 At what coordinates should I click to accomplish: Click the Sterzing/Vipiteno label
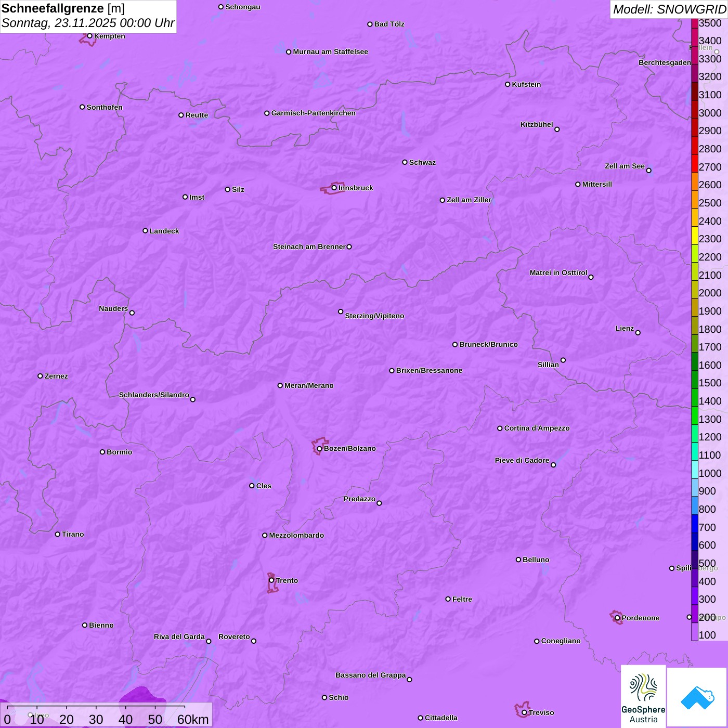(x=374, y=316)
